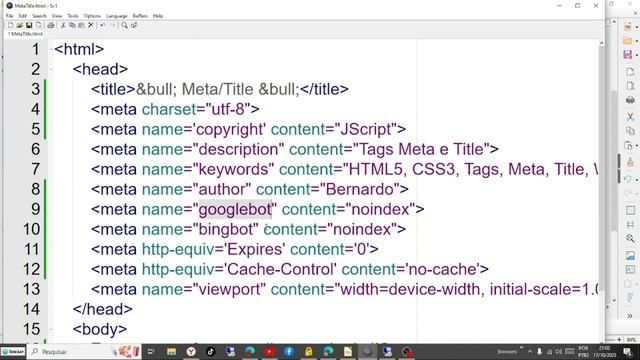Open the Buffers menu
The image size is (640, 360).
(140, 16)
